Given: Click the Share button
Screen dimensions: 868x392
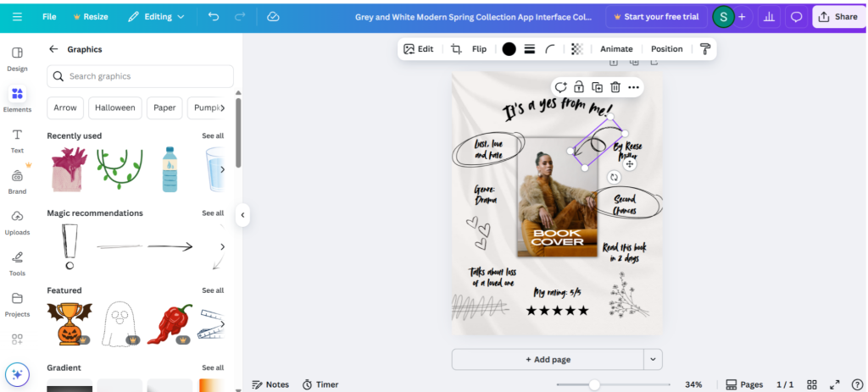Looking at the screenshot, I should (x=837, y=17).
